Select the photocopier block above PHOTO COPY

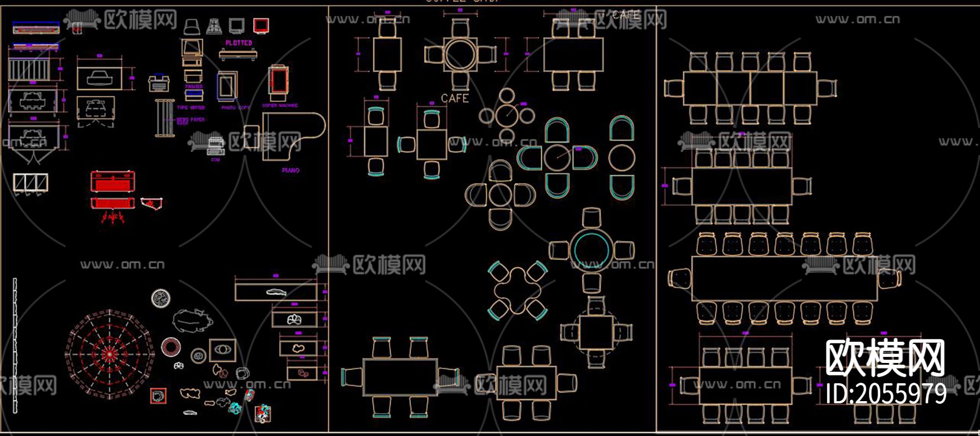[227, 86]
